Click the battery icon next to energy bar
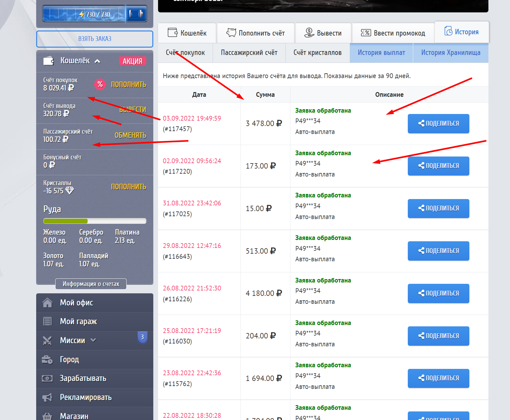The width and height of the screenshot is (510, 420). 136,14
